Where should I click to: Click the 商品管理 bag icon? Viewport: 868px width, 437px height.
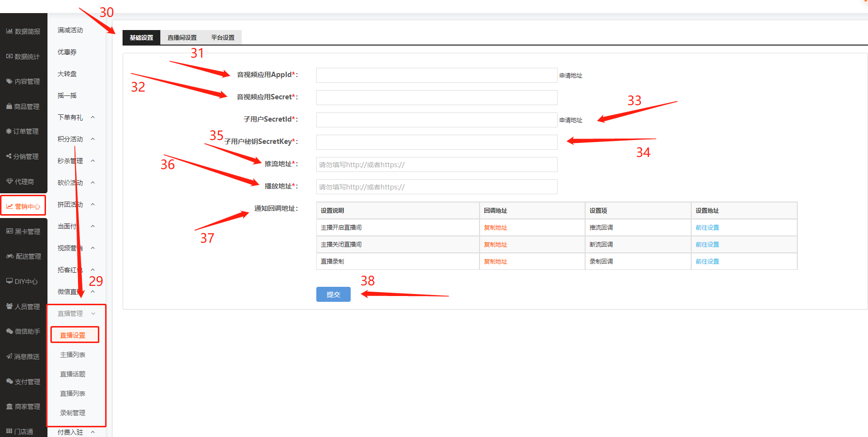9,107
